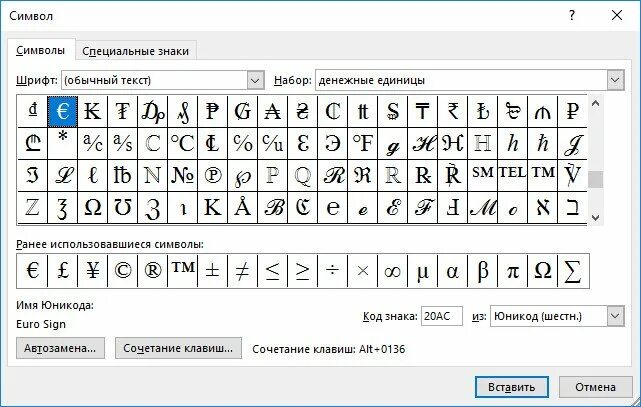Viewport: 641px width, 407px height.
Task: Click the symbol grid scrollbar thumb
Action: pyautogui.click(x=596, y=179)
